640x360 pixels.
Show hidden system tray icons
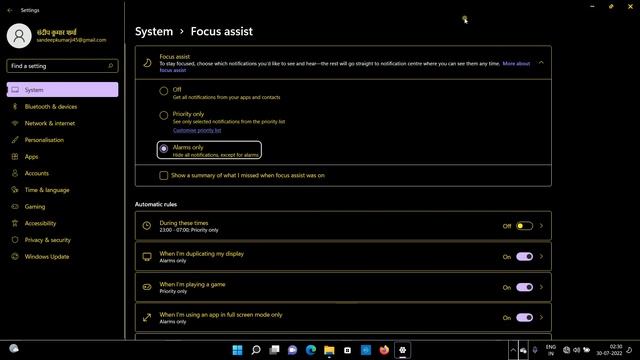coord(513,350)
